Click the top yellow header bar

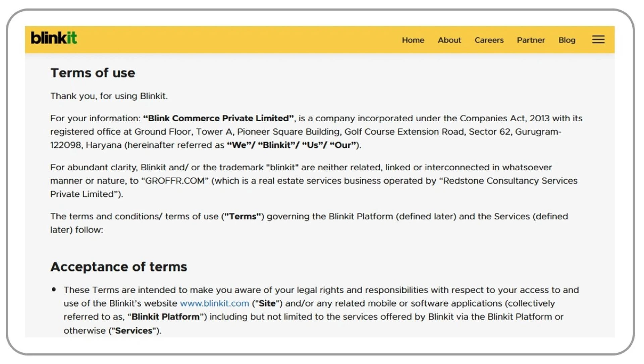tap(235, 39)
